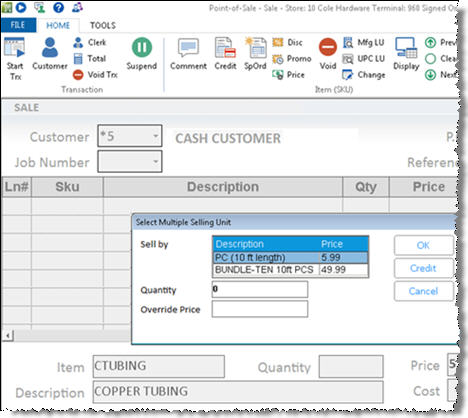The image size is (468, 418).
Task: Void the item with red Void icon
Action: (328, 54)
